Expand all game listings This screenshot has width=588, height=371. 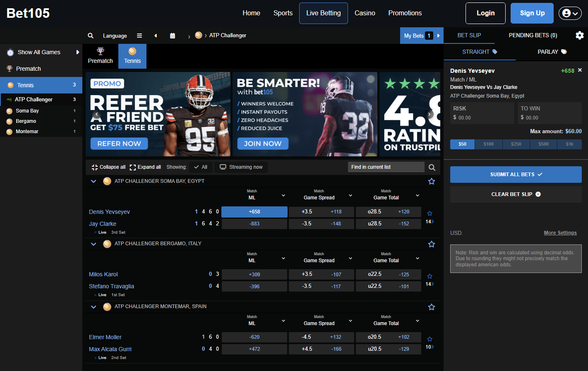(145, 167)
